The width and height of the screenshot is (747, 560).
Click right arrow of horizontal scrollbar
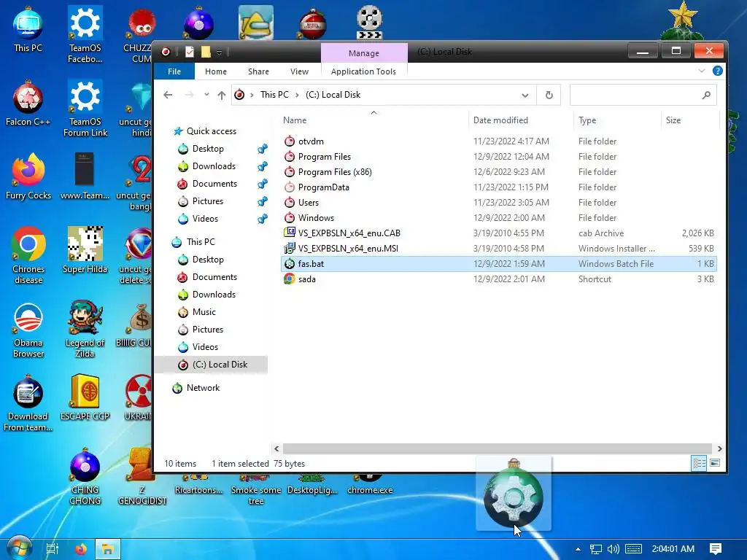click(719, 448)
